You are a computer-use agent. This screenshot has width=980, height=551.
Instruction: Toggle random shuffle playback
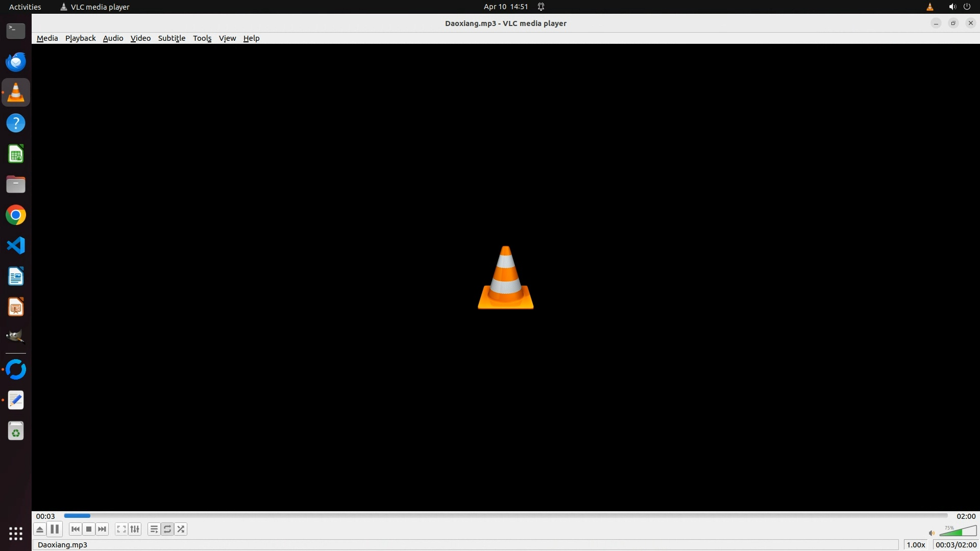pyautogui.click(x=181, y=529)
